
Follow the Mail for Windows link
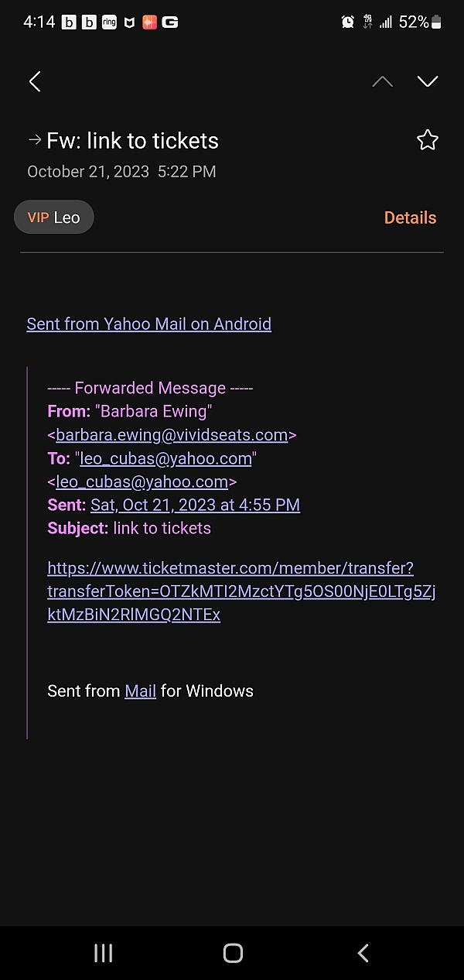pos(140,690)
